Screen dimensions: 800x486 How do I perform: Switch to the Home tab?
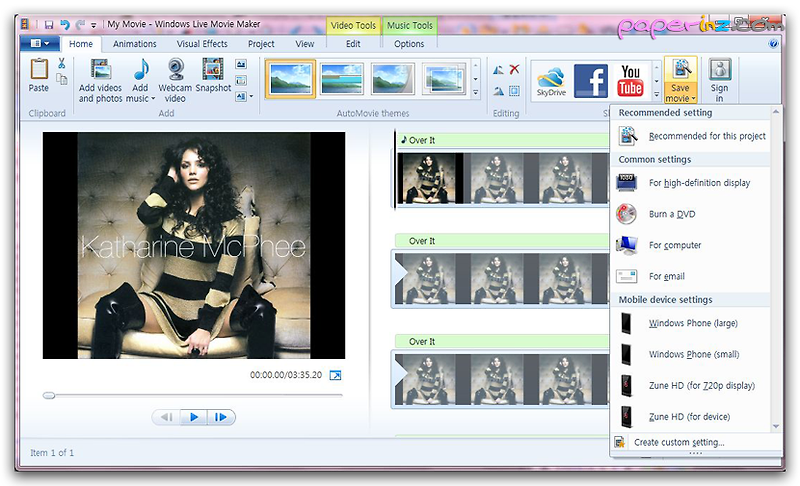(81, 44)
